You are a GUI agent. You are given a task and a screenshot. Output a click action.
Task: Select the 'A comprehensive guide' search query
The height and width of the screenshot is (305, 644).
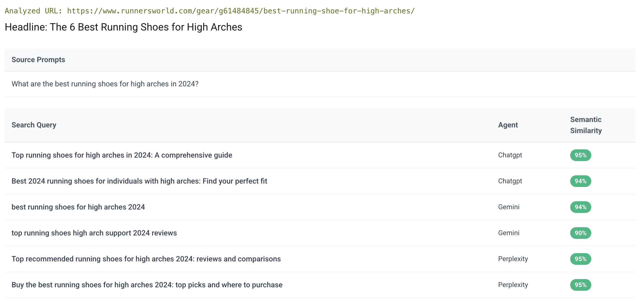(122, 155)
